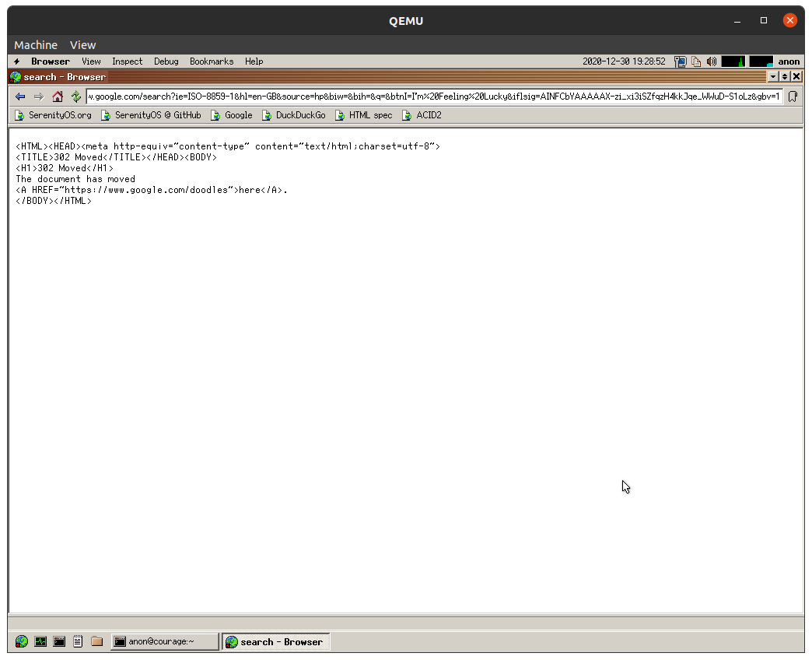Open the Debug menu

tap(166, 61)
